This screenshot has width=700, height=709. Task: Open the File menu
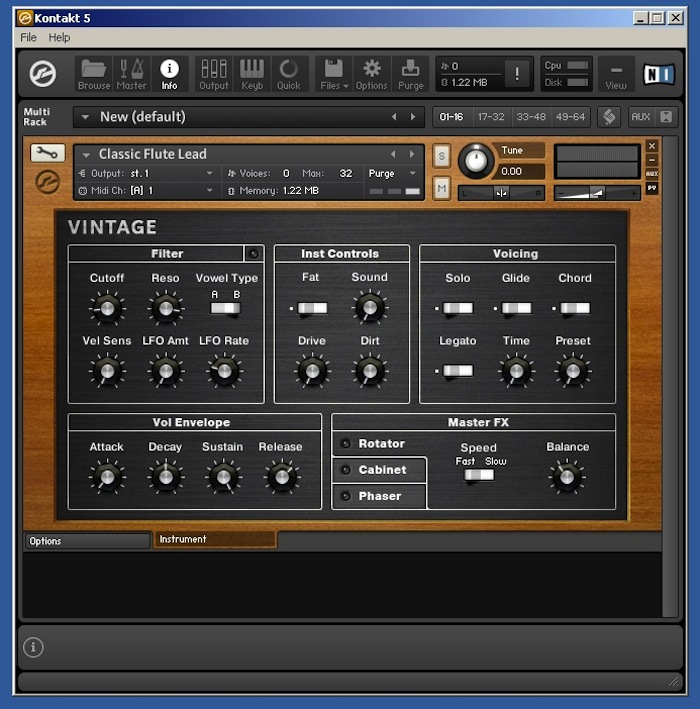(x=28, y=37)
